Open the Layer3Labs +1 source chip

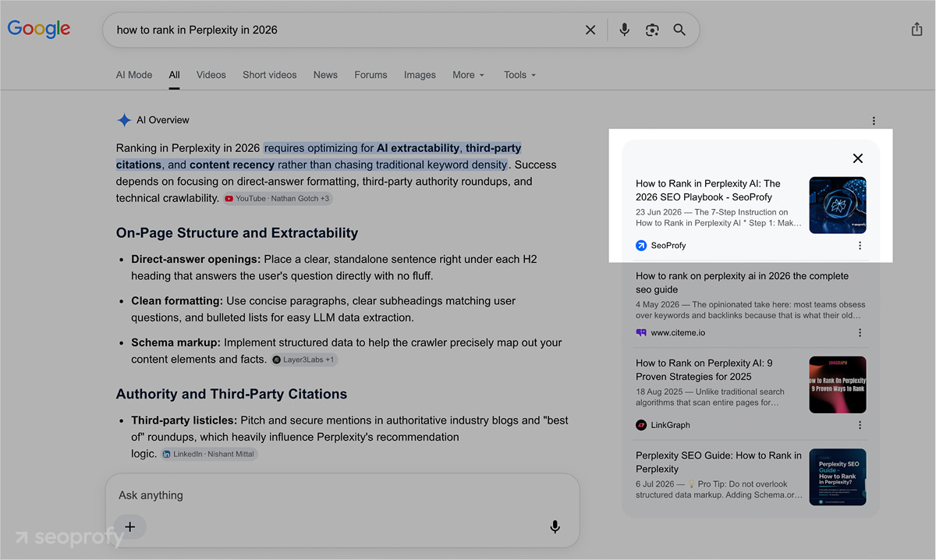(304, 360)
